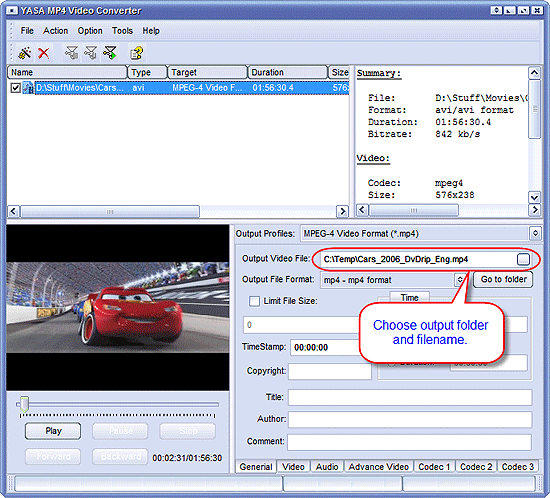Click the "576x238" size value in Summary
The height and width of the screenshot is (498, 550).
455,195
